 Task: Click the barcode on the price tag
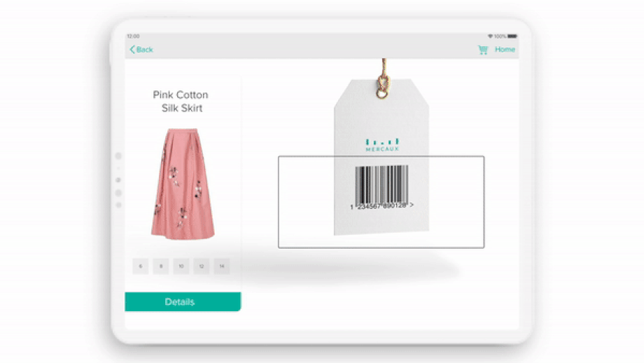coord(381,184)
